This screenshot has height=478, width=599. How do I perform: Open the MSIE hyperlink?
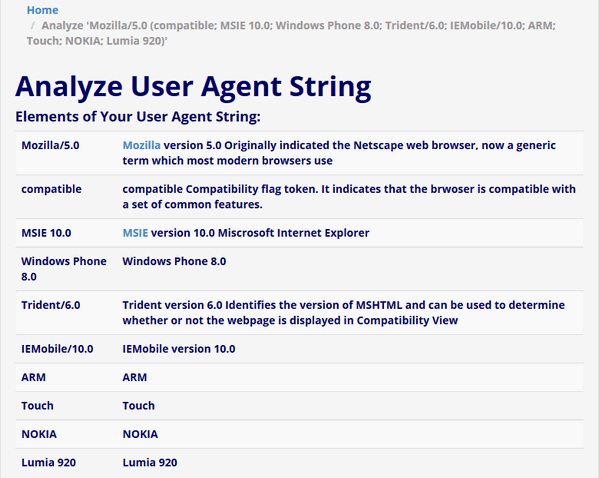(x=135, y=233)
